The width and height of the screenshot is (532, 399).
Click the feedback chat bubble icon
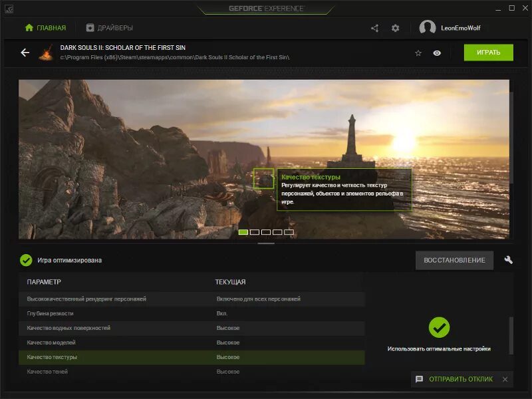(420, 379)
